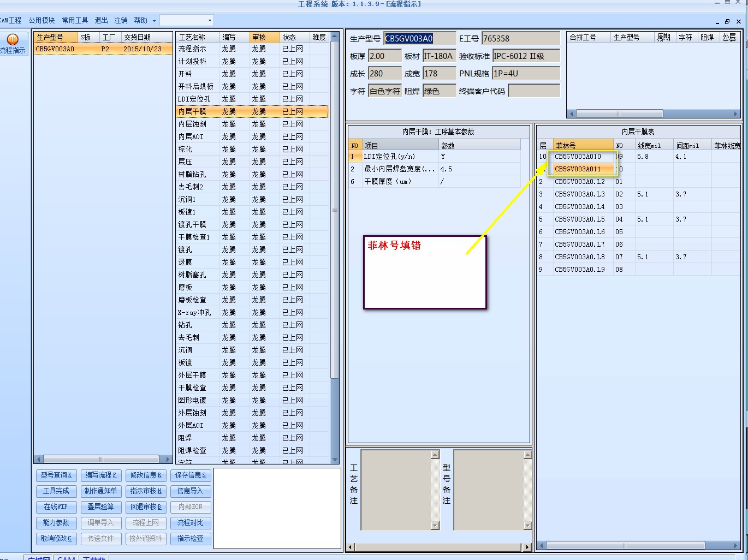
Task: Click the 修改信息 button
Action: (x=146, y=475)
